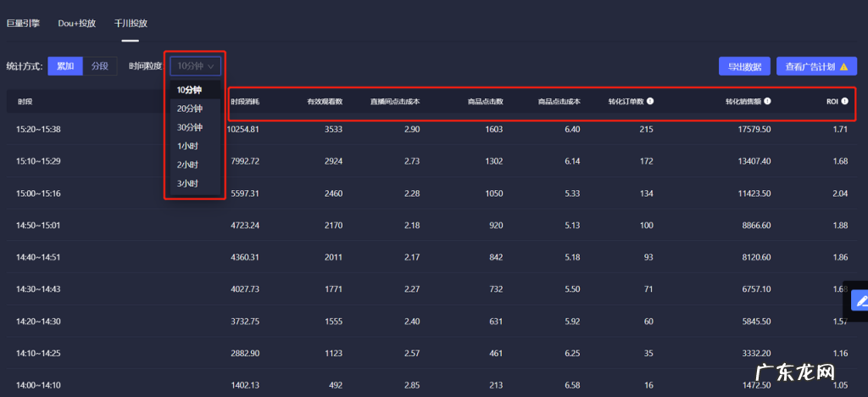Select 20分钟 from the granularity list
Screen dimensions: 868x397
(189, 109)
